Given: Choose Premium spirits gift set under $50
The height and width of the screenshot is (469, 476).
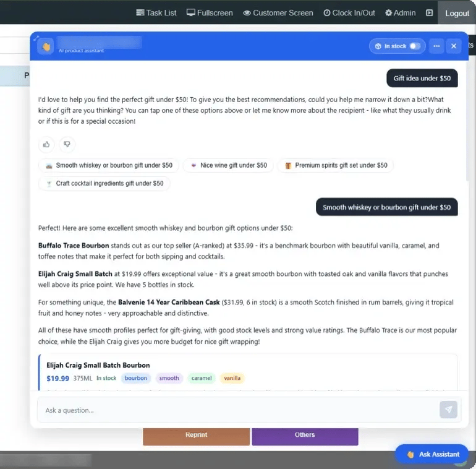Looking at the screenshot, I should [x=336, y=165].
